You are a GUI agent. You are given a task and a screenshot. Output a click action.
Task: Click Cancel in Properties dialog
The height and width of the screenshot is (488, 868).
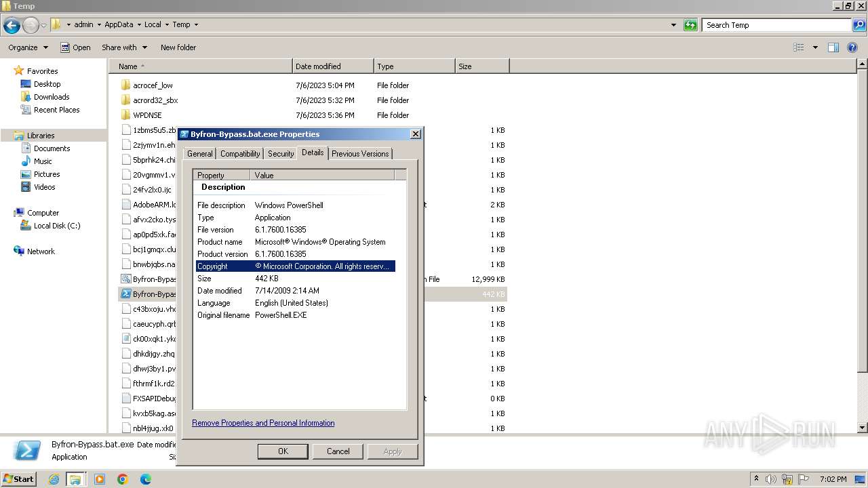(338, 451)
